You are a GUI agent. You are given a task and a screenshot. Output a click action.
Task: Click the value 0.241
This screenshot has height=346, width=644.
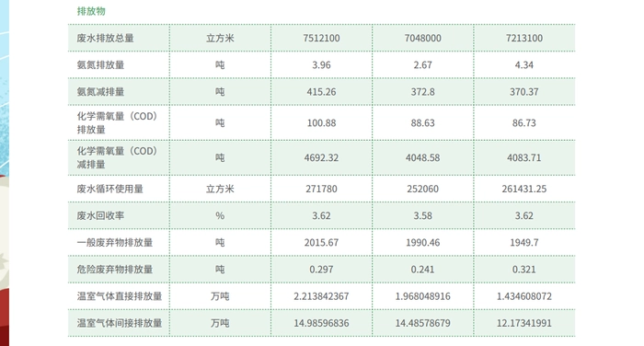[422, 270]
